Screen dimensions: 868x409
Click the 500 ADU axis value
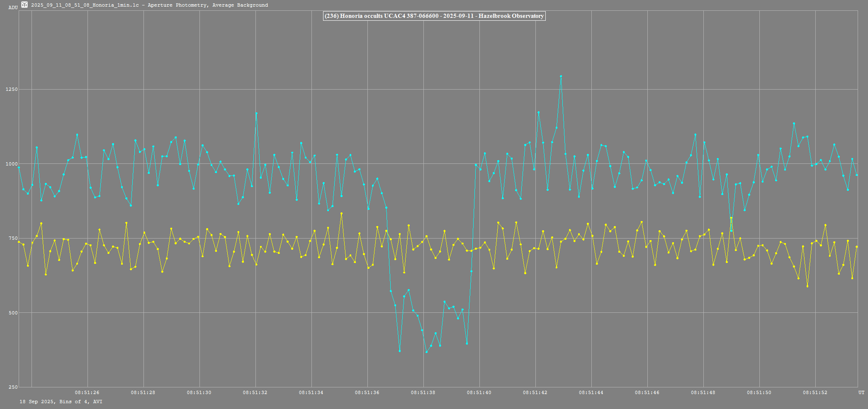[x=13, y=313]
